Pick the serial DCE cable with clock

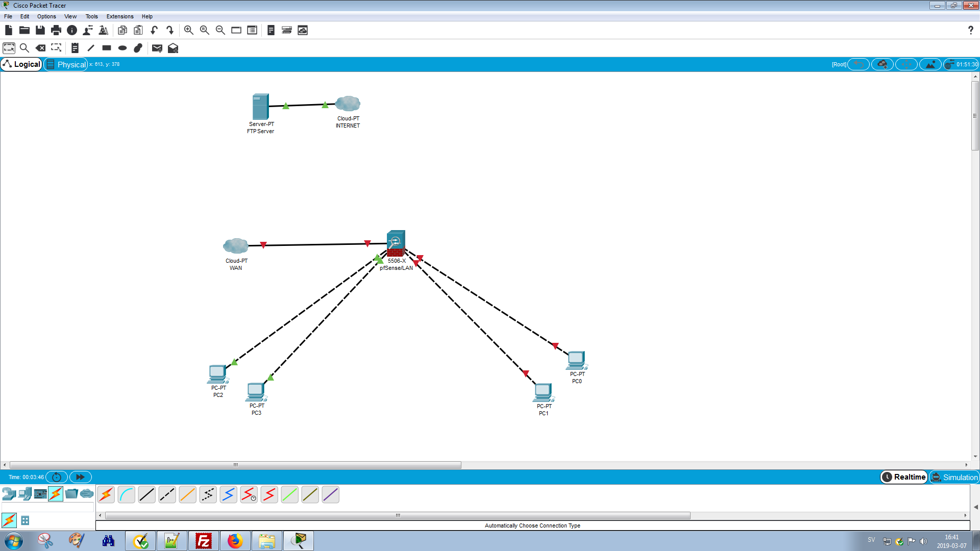click(249, 494)
